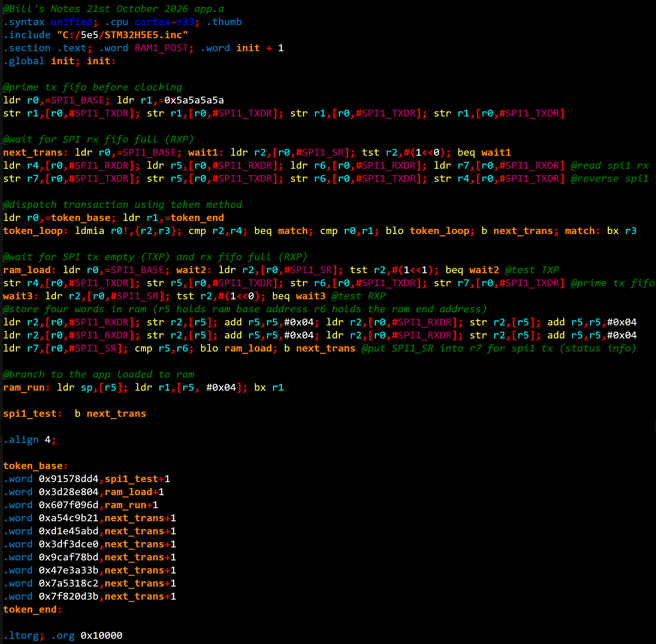Click the '@Bill's Notes 21st October 2026 app.a' comment
Image resolution: width=656 pixels, height=644 pixels.
tap(113, 9)
